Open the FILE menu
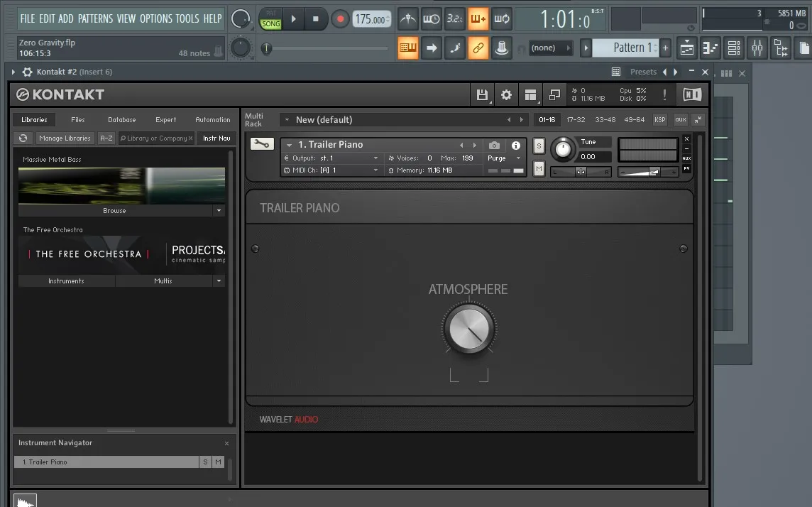812x507 pixels. point(28,18)
